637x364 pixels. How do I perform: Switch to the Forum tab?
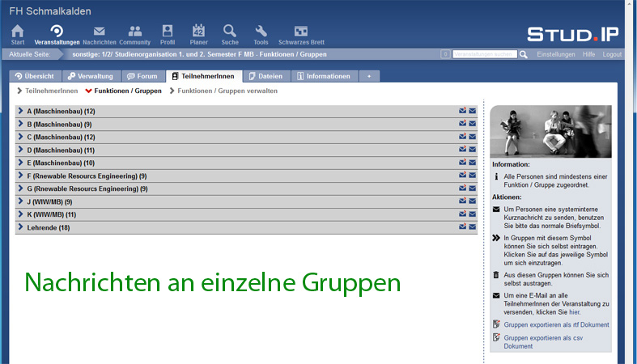(x=142, y=76)
